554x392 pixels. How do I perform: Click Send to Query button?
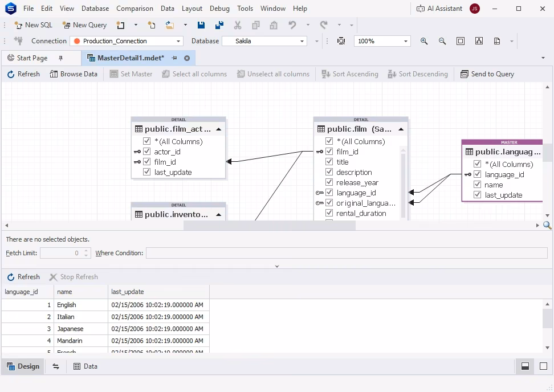point(487,74)
